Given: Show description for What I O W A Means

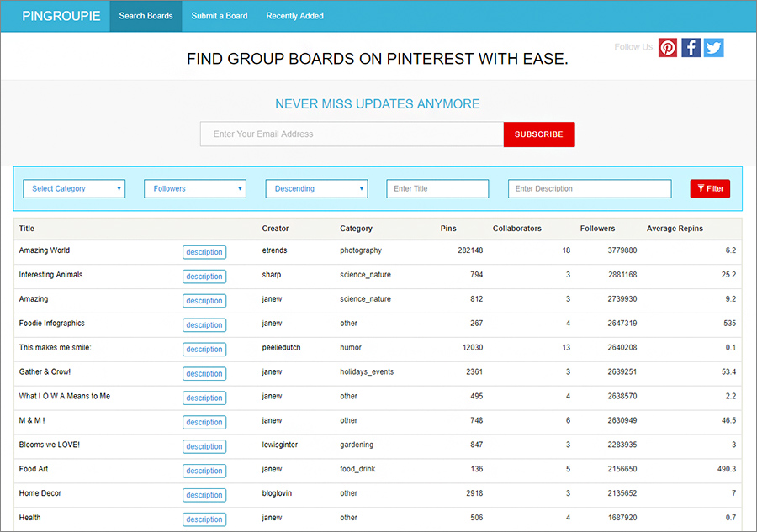Looking at the screenshot, I should point(204,398).
